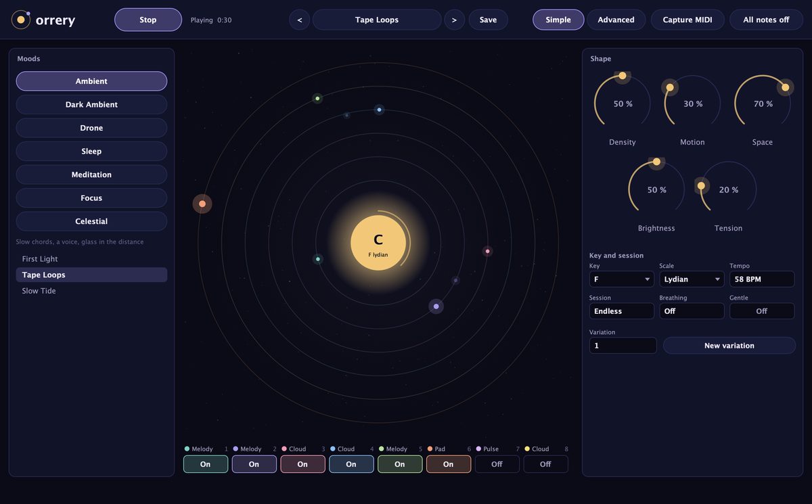Generate a New variation

pos(729,346)
